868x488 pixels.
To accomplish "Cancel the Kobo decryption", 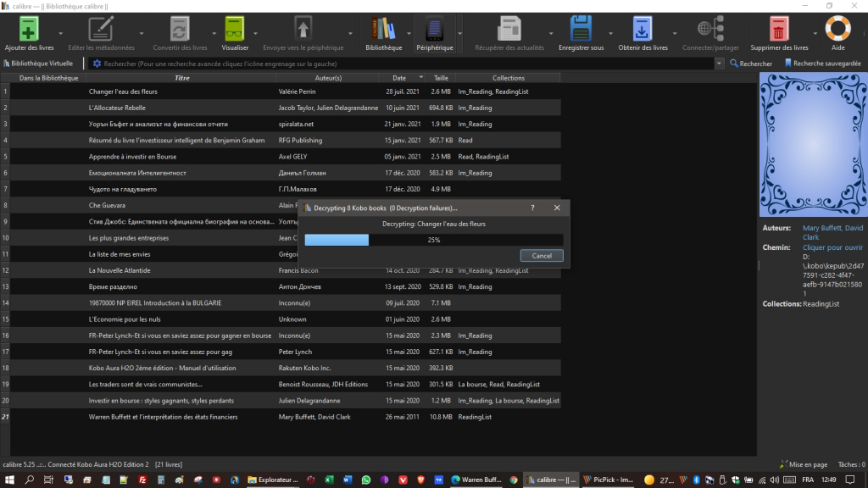I will [x=542, y=256].
